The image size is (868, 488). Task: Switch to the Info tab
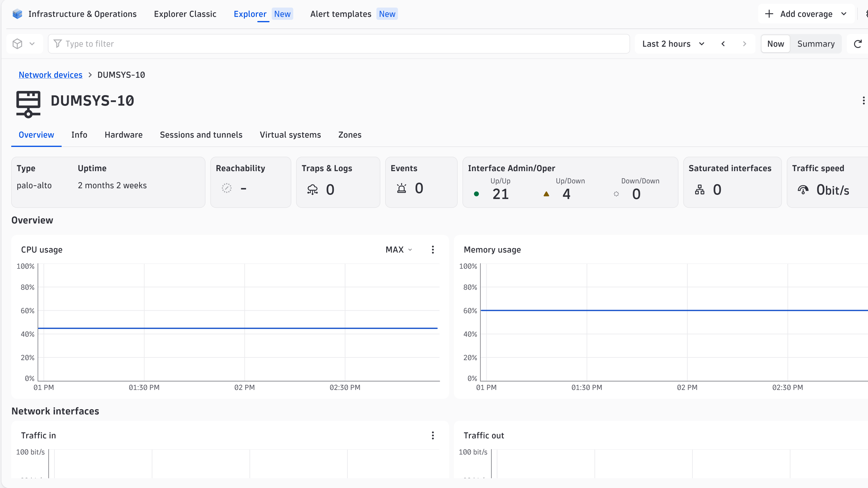79,135
